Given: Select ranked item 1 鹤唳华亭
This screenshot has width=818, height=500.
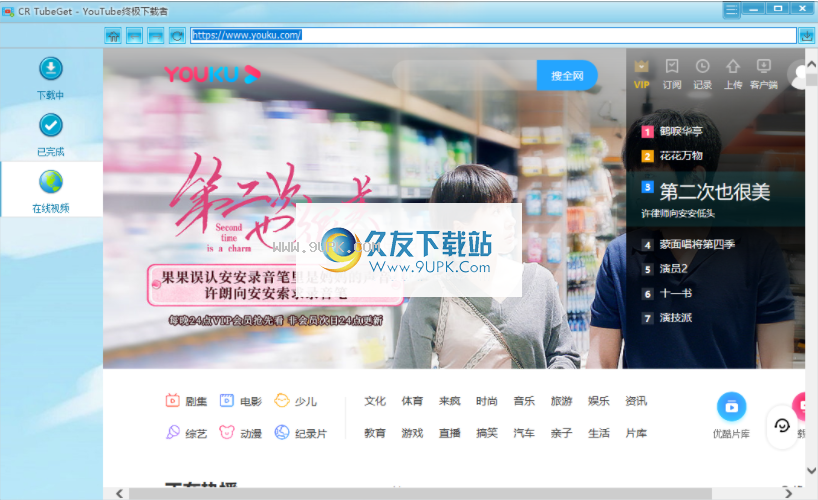Looking at the screenshot, I should [672, 131].
